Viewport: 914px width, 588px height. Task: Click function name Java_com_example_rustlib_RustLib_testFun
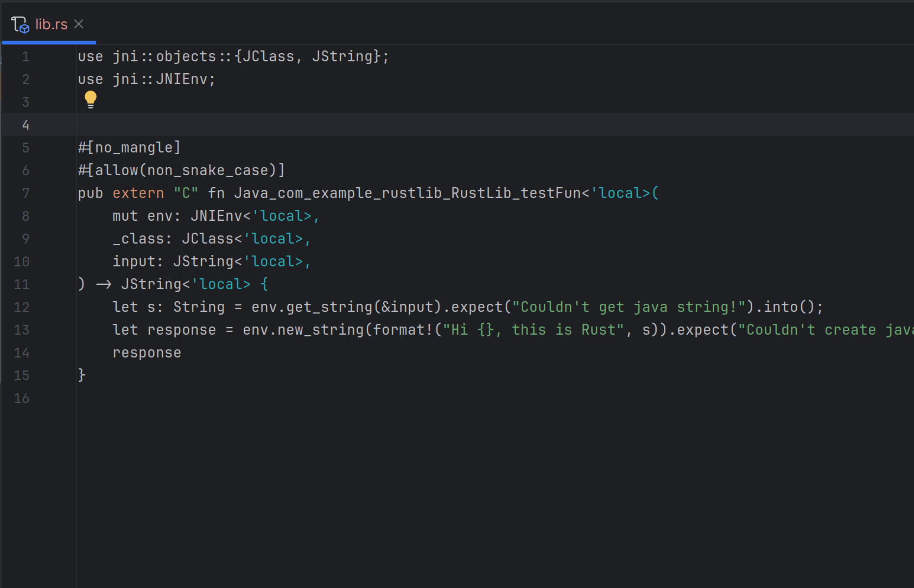(408, 193)
